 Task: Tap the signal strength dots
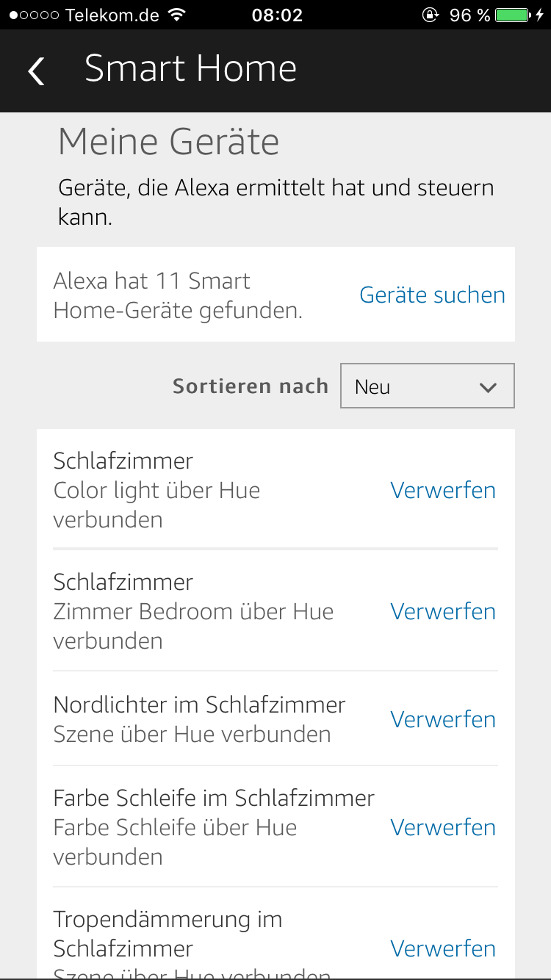35,15
